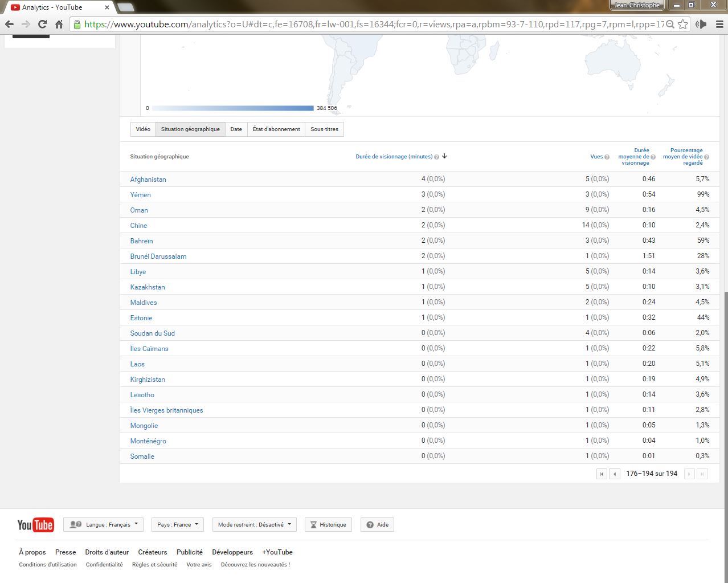This screenshot has height=583, width=728.
Task: Open the browser home page icon
Action: pos(59,24)
